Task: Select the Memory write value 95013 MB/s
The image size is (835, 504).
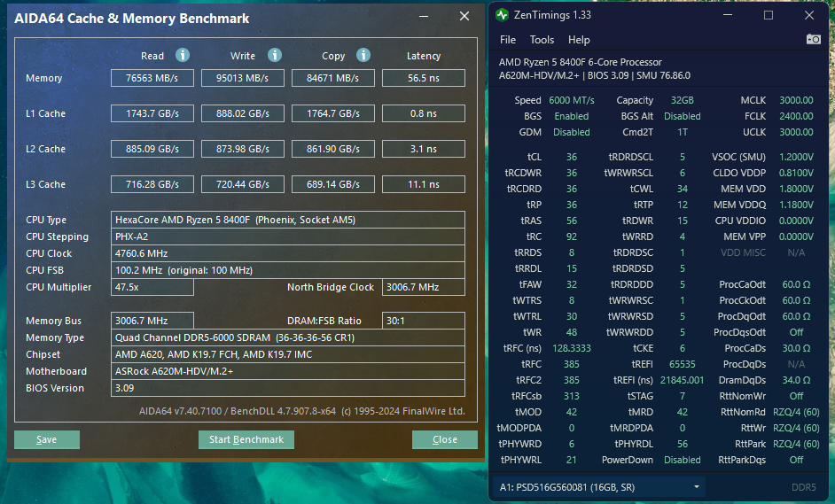Action: (242, 78)
